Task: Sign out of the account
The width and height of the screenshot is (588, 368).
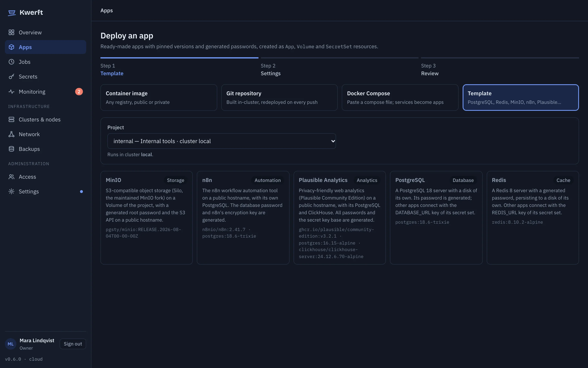Action: pyautogui.click(x=73, y=344)
